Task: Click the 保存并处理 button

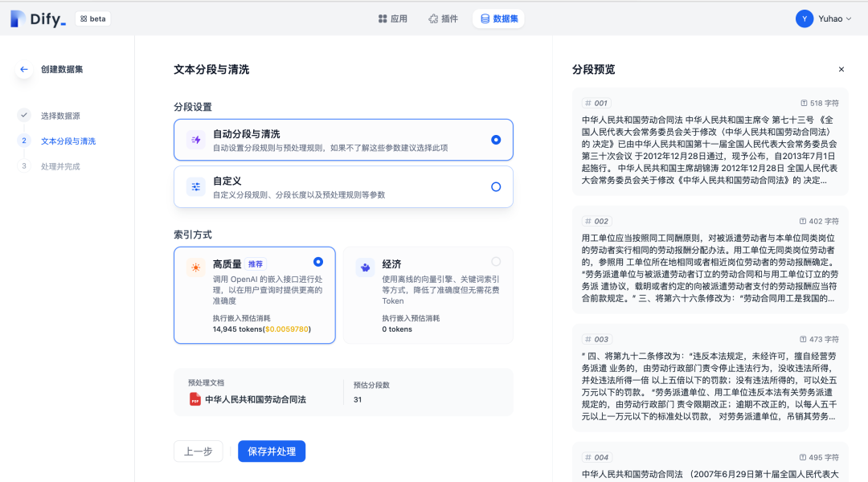Action: (272, 451)
